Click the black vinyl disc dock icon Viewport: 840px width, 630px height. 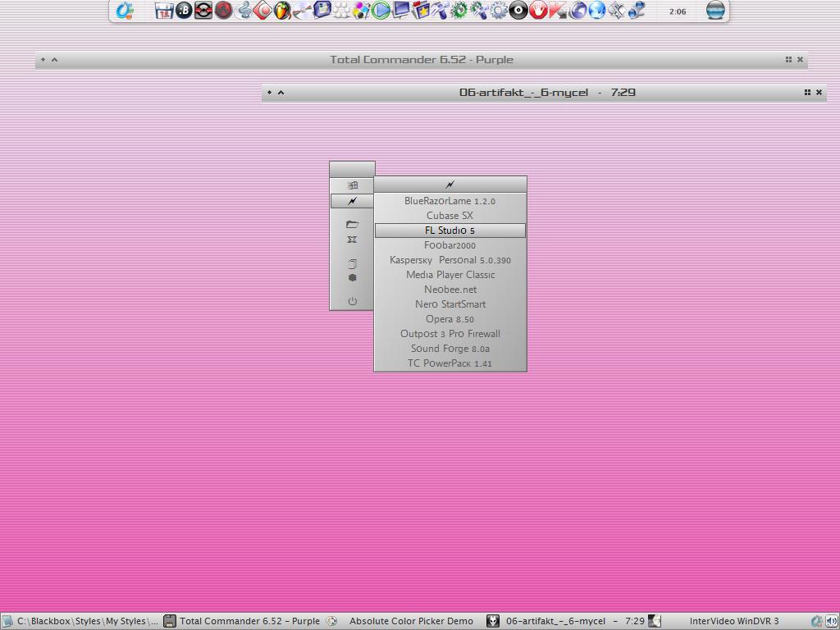coord(518,10)
